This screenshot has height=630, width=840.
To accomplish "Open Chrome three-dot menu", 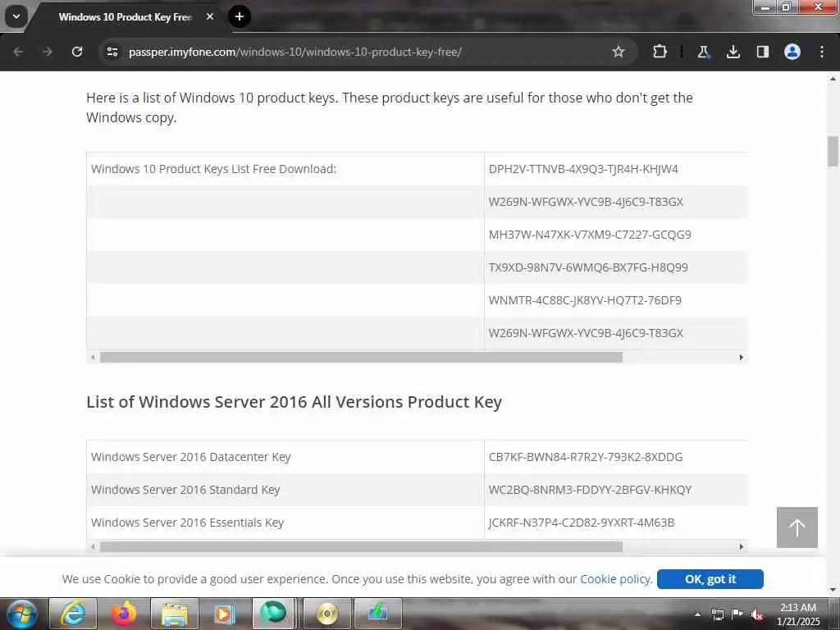I will pos(822,52).
